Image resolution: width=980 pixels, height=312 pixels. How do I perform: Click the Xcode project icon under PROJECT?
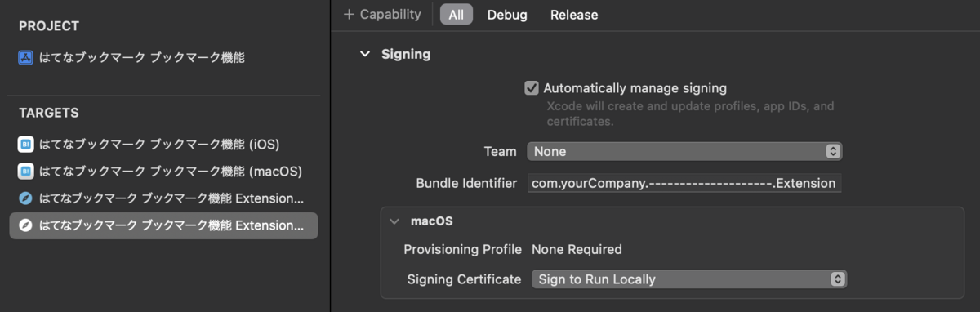click(25, 58)
